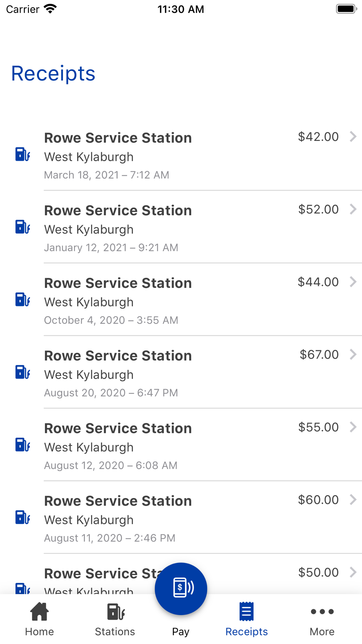View the $60.00 receipt amount

click(x=318, y=500)
